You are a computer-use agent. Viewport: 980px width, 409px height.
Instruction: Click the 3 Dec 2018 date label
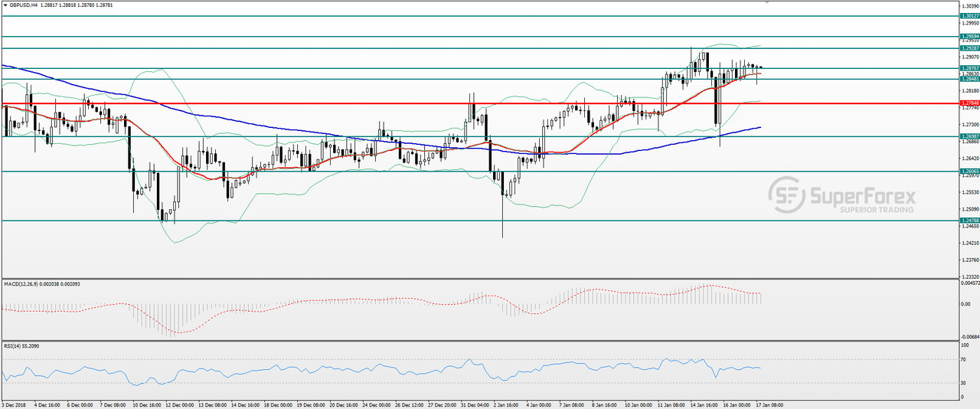[15, 404]
